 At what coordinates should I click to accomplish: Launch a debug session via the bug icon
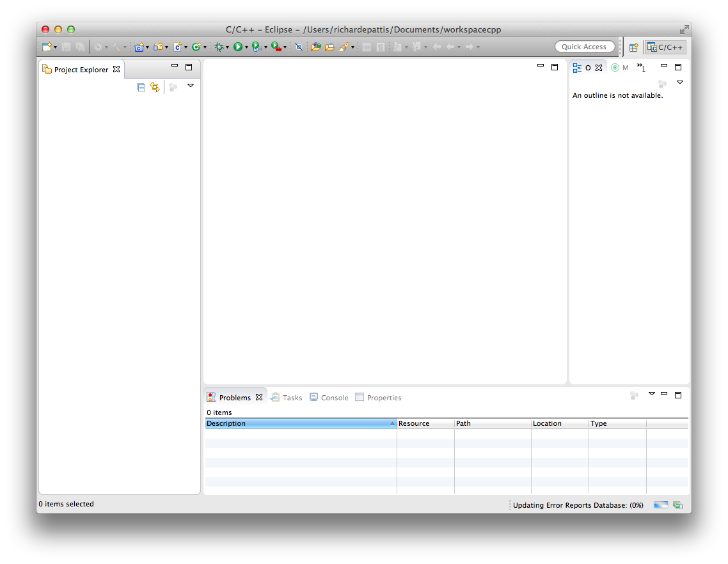pos(221,46)
